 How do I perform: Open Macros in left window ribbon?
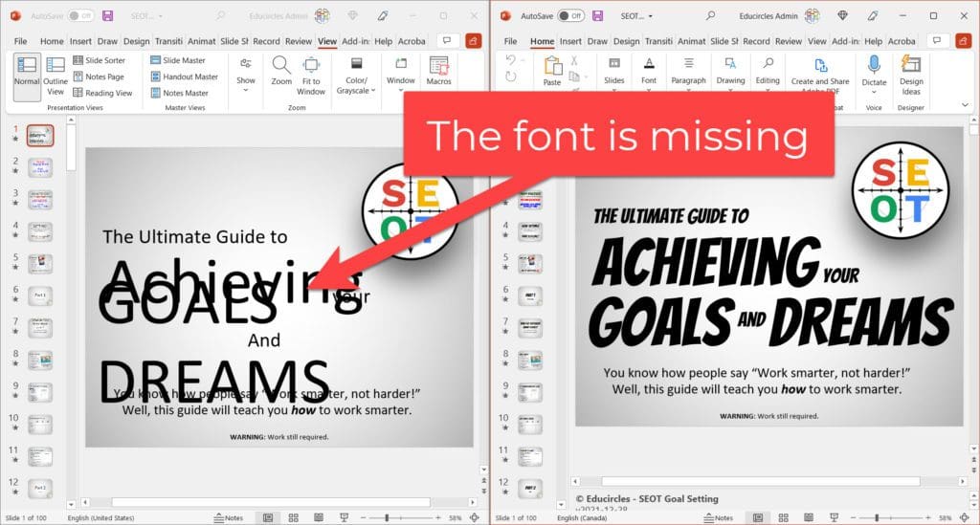(438, 71)
